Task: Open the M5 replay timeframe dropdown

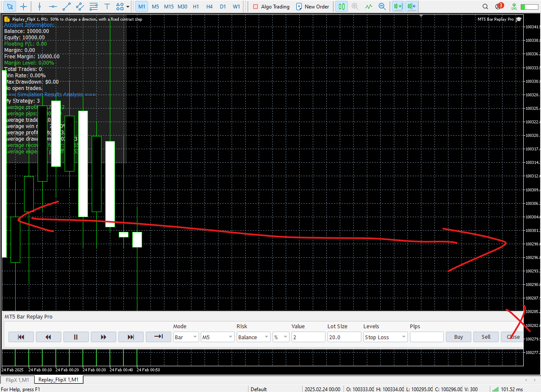Action: point(218,337)
